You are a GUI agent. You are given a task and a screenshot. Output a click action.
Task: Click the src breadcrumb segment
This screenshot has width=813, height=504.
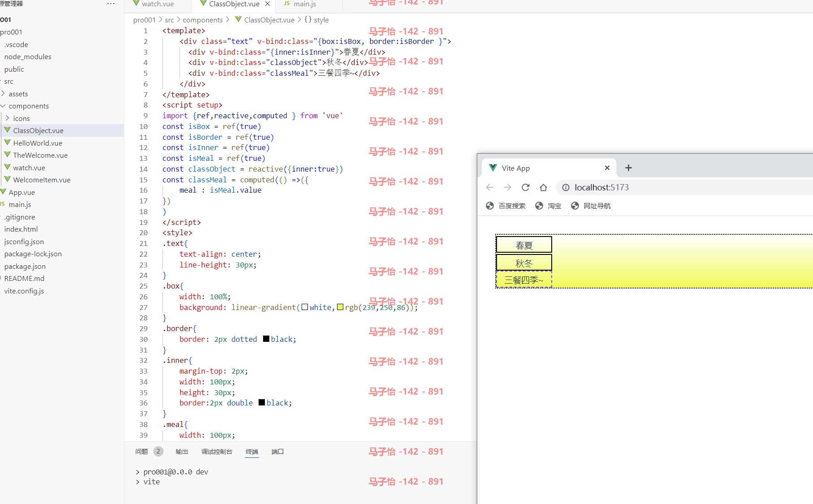point(169,20)
